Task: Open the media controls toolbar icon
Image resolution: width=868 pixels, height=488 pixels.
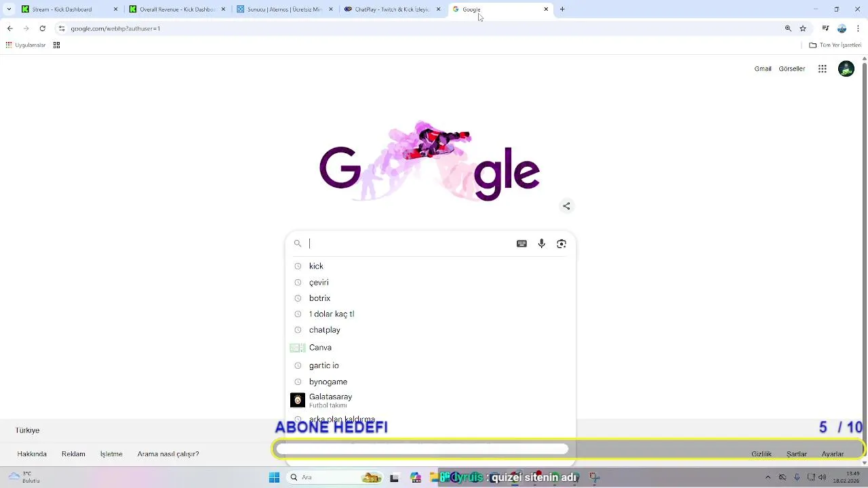Action: 825,28
